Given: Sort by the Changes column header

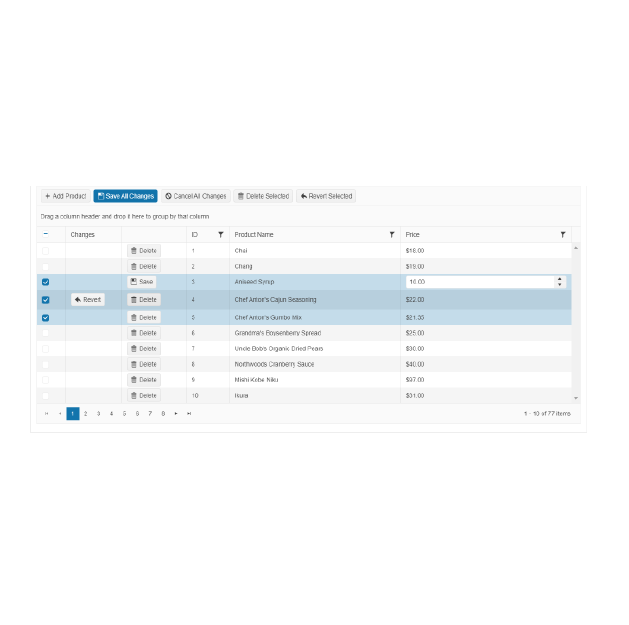Looking at the screenshot, I should click(83, 235).
